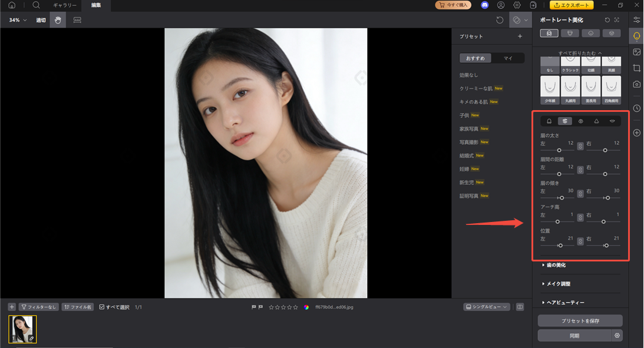Image resolution: width=644 pixels, height=348 pixels.
Task: Open the Portrait Beautify panel icon
Action: pos(636,36)
